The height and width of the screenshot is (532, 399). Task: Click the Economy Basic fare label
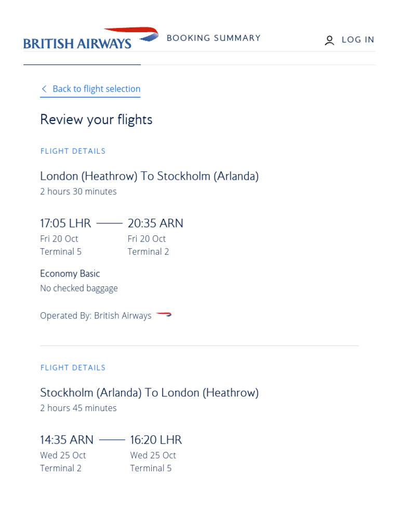point(70,274)
